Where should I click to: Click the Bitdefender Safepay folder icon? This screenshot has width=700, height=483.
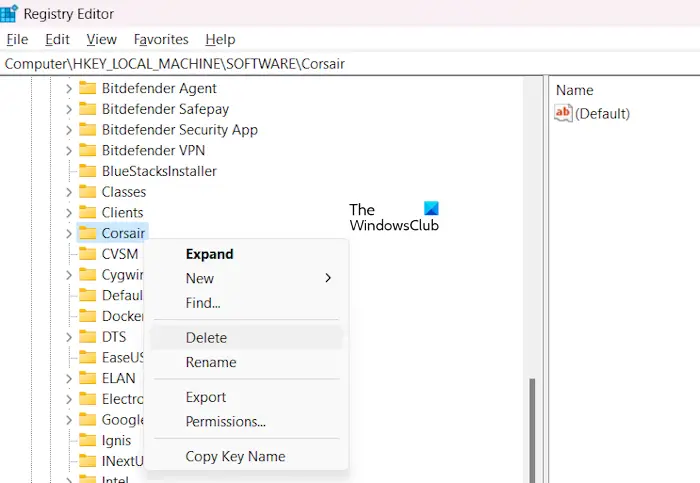(x=88, y=108)
